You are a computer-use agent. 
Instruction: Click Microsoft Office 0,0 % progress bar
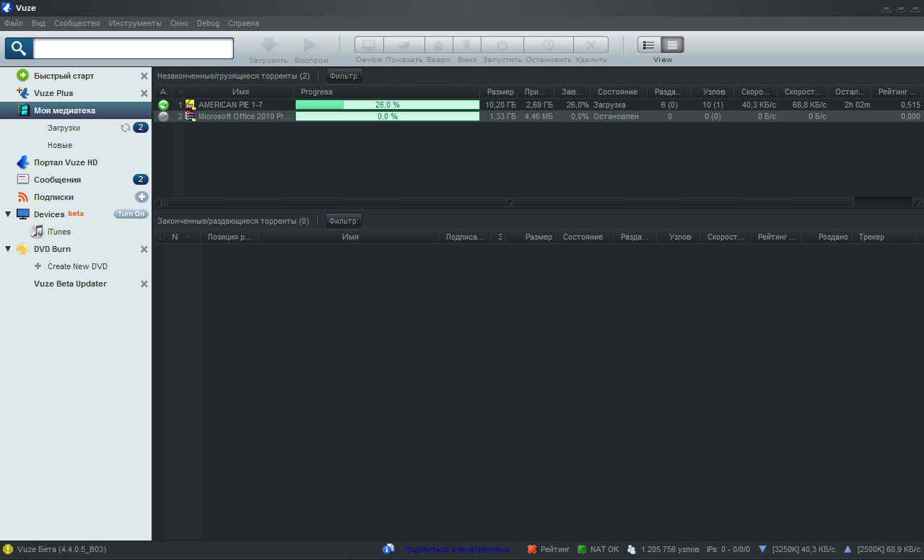[387, 116]
